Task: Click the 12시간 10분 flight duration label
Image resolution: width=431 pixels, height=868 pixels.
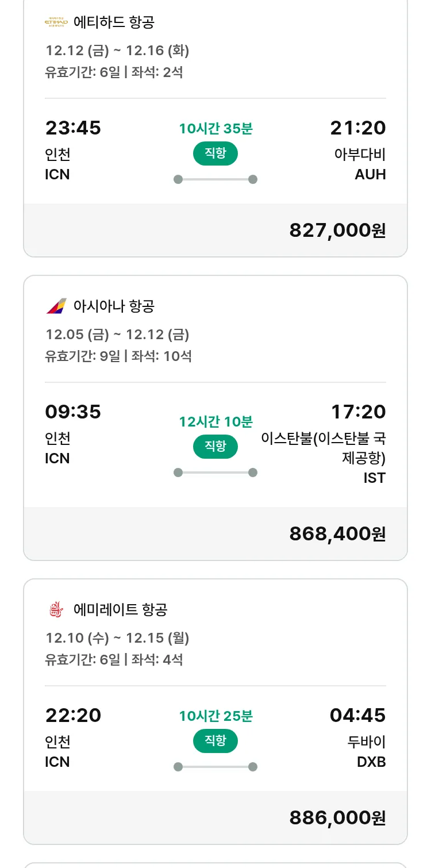Action: [x=215, y=422]
